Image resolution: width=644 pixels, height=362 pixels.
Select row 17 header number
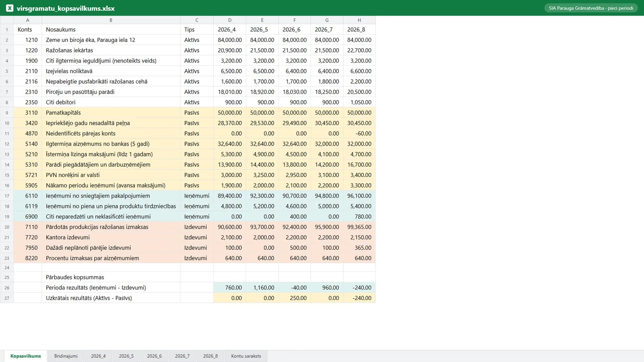tap(7, 196)
